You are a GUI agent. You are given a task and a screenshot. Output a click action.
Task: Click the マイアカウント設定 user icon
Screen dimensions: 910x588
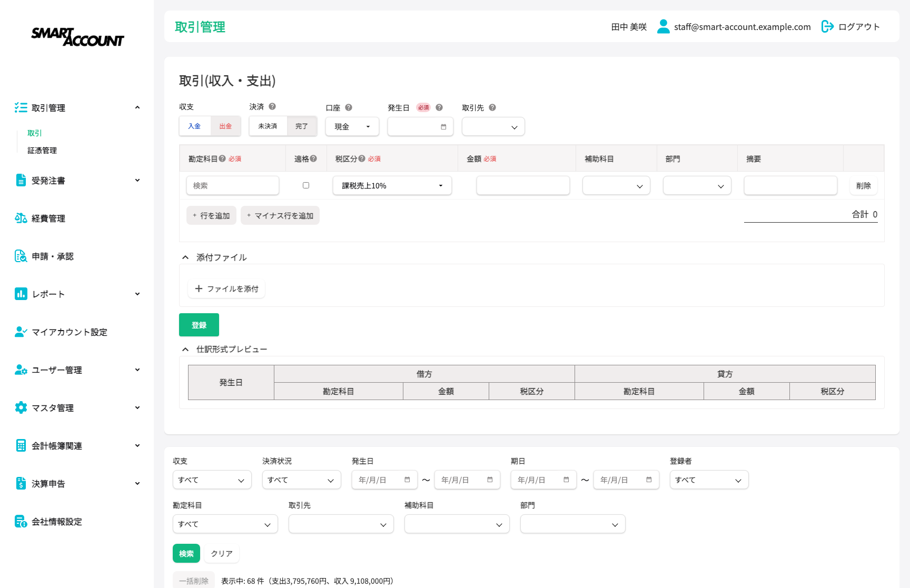(21, 332)
